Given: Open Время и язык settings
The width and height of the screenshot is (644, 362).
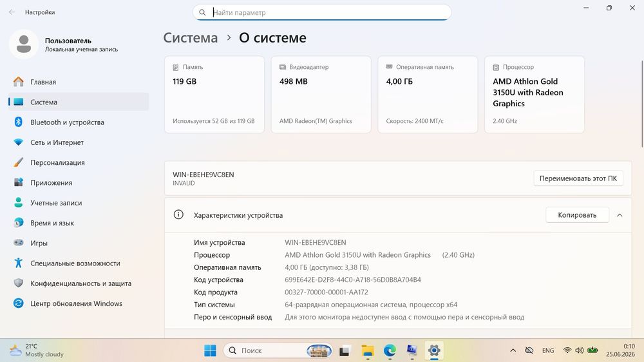Looking at the screenshot, I should (x=79, y=223).
